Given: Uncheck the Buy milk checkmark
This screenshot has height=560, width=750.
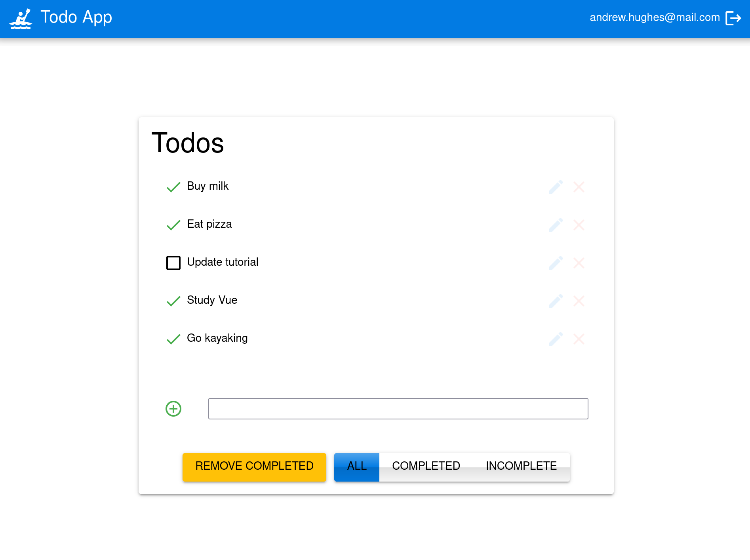Looking at the screenshot, I should pos(173,187).
